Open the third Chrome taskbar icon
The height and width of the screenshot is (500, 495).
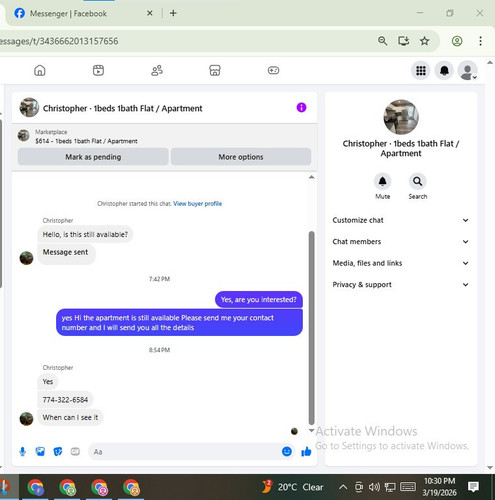(99, 488)
